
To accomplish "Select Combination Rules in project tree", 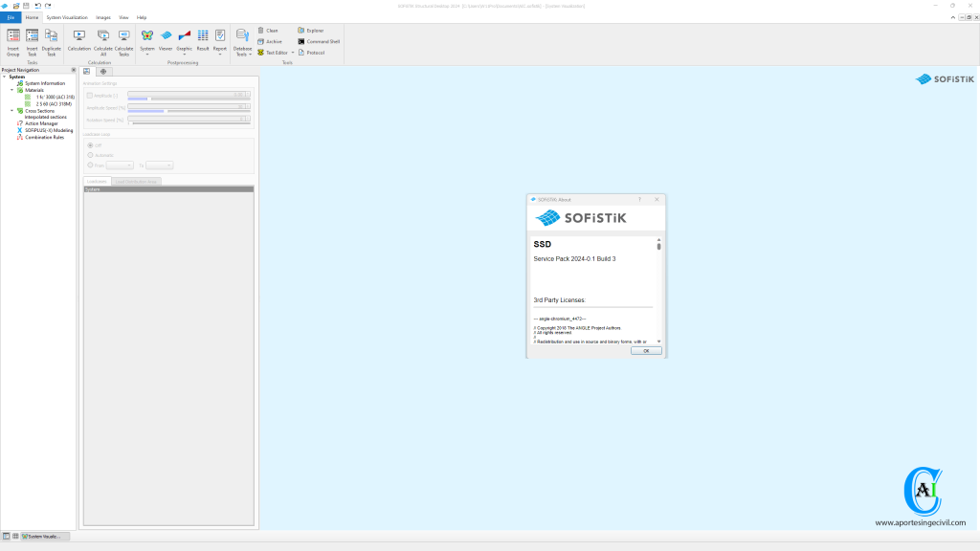I will click(44, 137).
